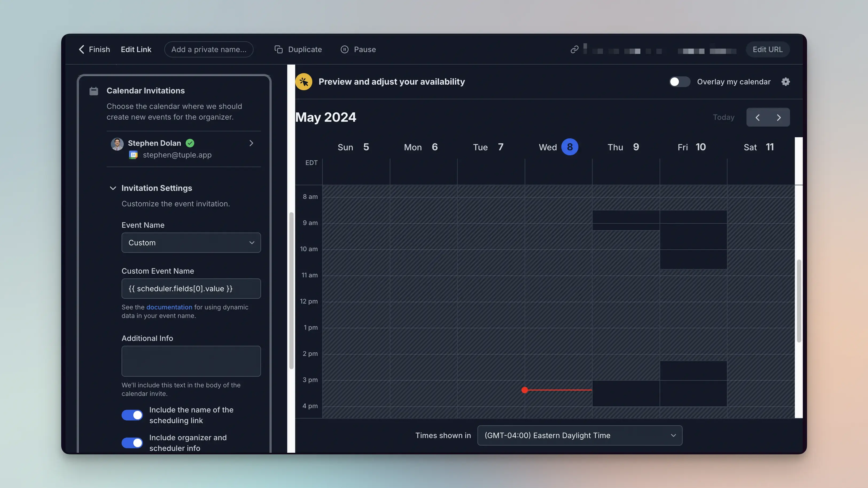Click the Calendar Invitations calendar icon
The width and height of the screenshot is (868, 488).
(94, 91)
